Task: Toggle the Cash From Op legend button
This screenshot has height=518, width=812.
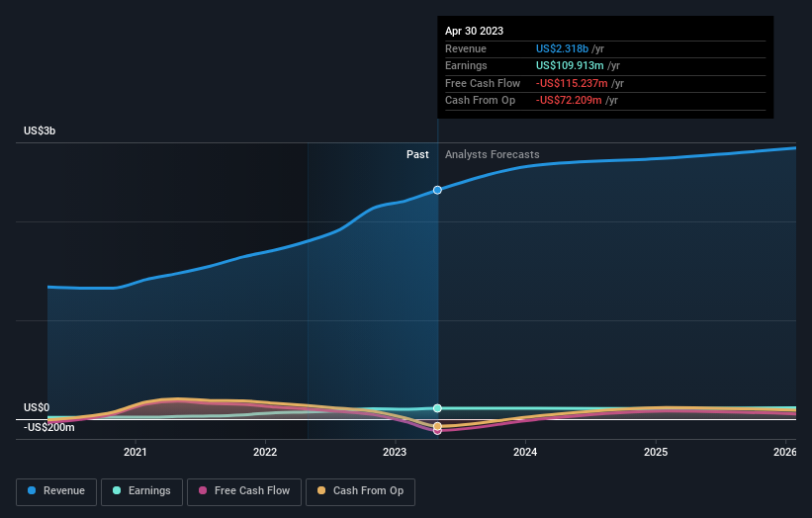Action: (360, 491)
